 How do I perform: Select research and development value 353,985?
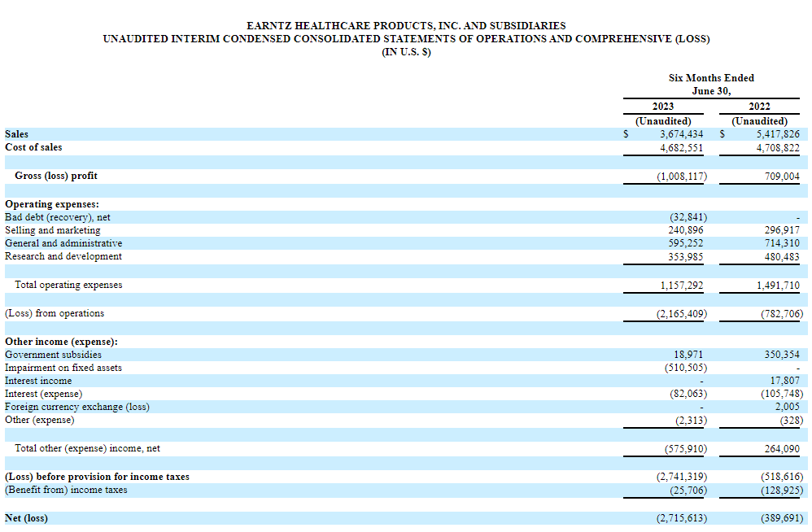pyautogui.click(x=686, y=257)
